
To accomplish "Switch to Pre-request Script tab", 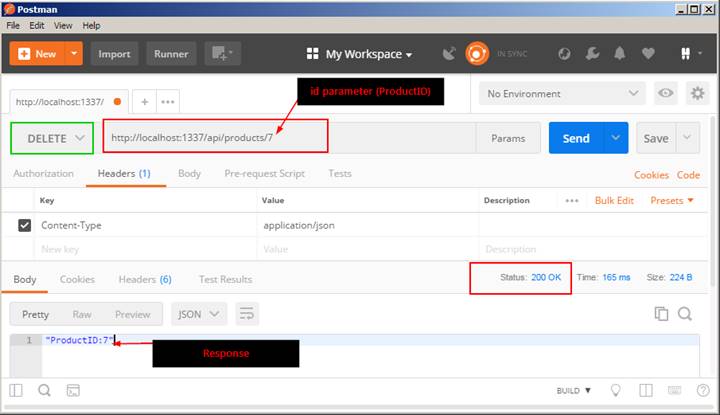I will 264,174.
